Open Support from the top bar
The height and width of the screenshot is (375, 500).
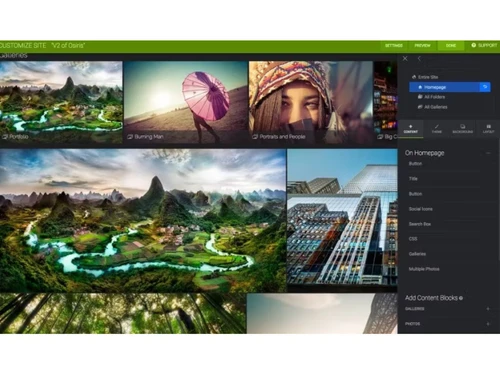[484, 45]
